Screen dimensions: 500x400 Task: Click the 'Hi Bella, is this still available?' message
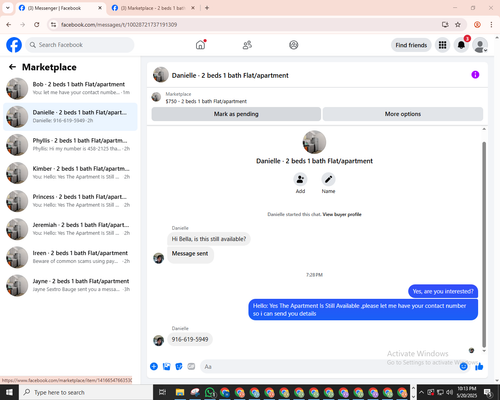pyautogui.click(x=209, y=239)
